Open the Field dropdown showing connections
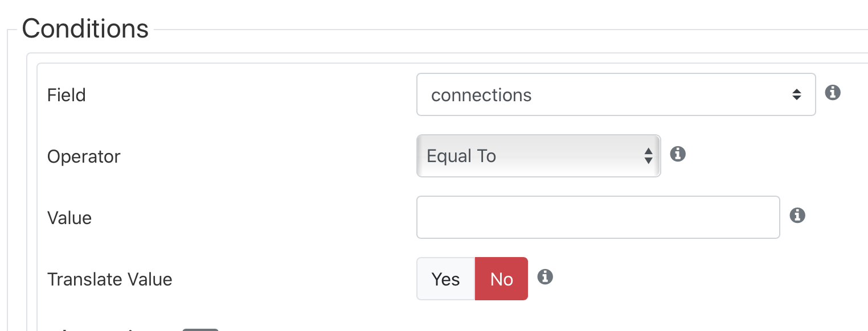The image size is (868, 331). (616, 94)
